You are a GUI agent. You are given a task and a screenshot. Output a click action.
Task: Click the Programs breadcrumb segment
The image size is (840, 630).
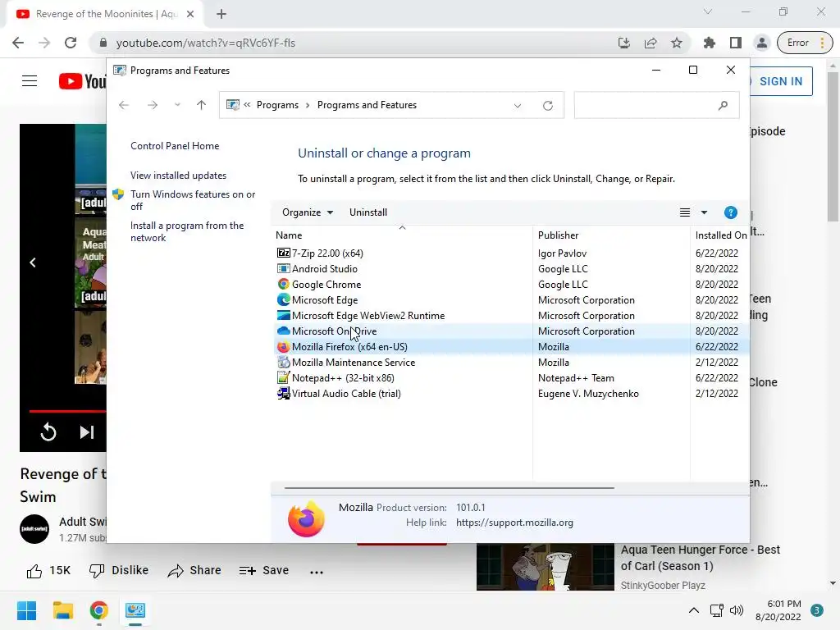tap(277, 105)
